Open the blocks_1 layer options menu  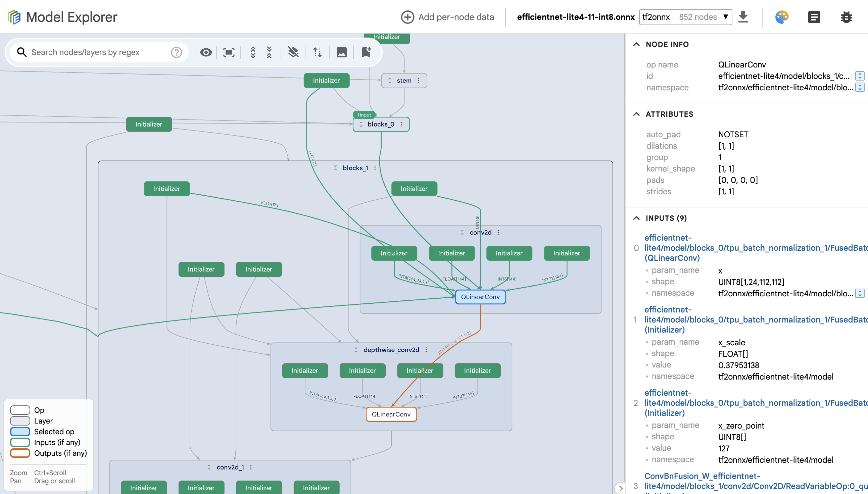coord(375,168)
